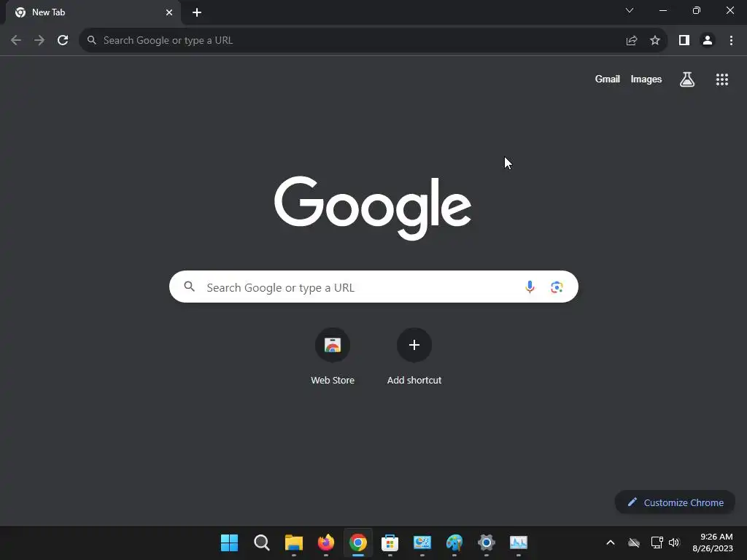Click the Back navigation arrow
747x560 pixels.
(16, 41)
